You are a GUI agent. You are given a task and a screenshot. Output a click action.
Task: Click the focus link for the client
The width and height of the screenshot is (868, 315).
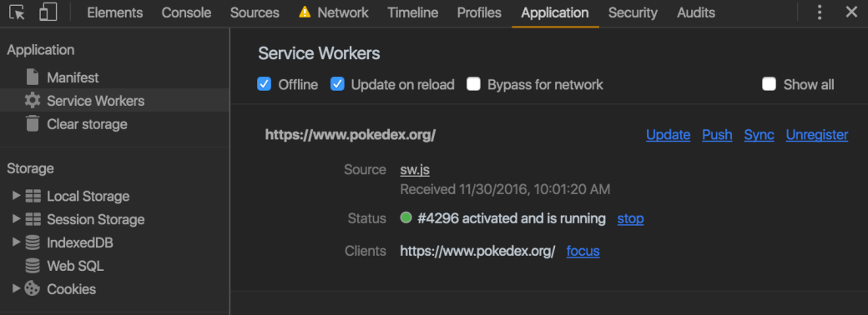583,252
